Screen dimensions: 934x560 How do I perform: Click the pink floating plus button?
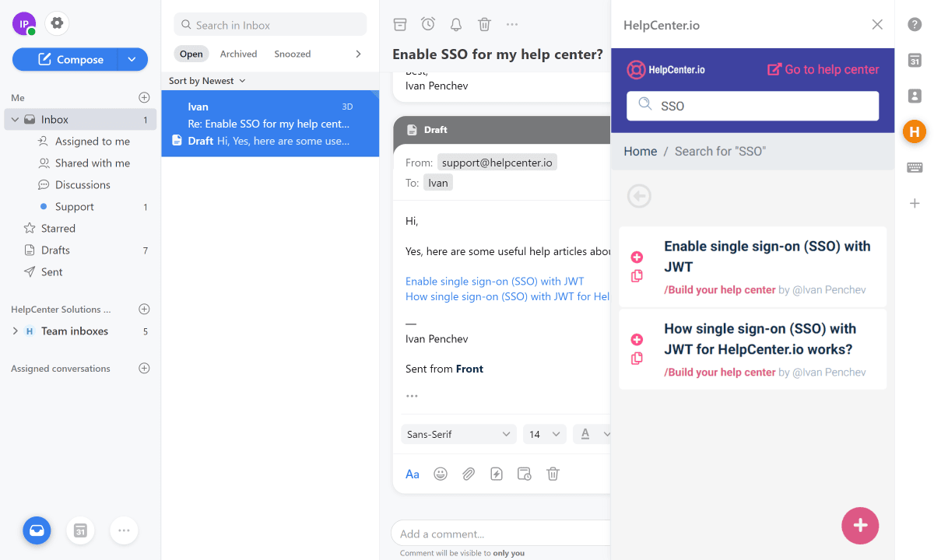pyautogui.click(x=860, y=525)
